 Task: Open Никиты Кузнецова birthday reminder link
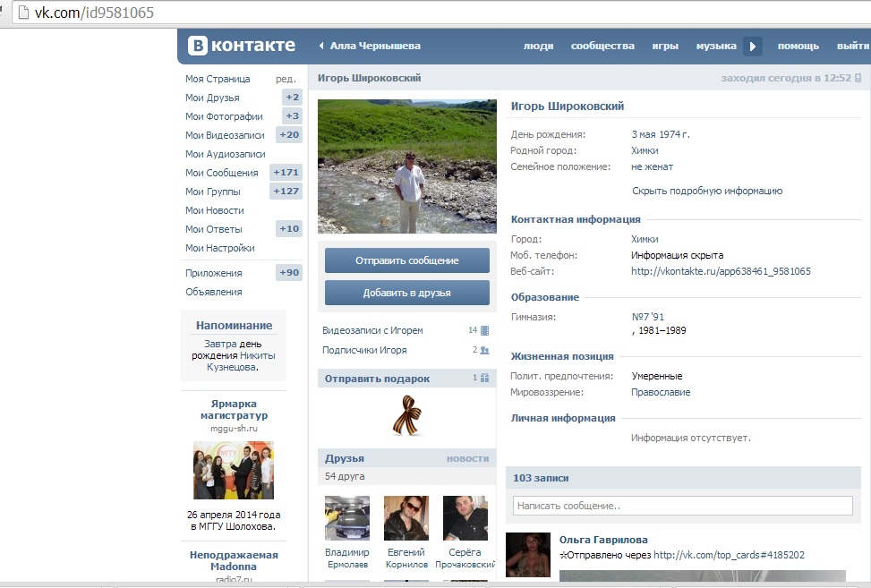coord(241,362)
